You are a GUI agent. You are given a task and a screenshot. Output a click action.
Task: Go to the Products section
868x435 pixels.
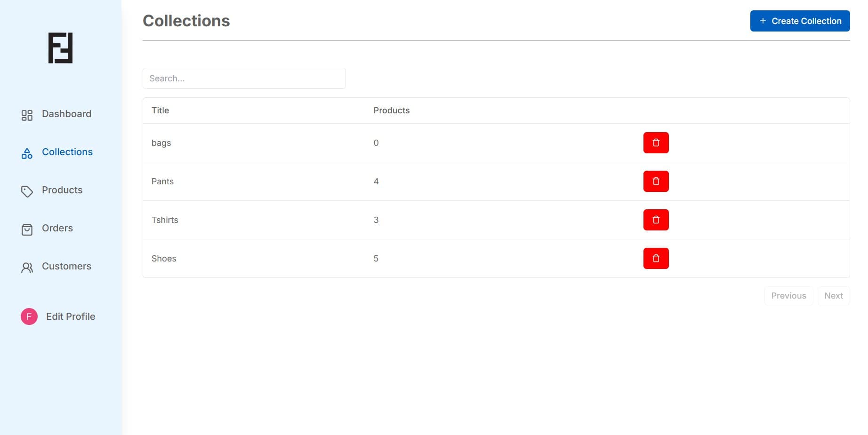62,190
